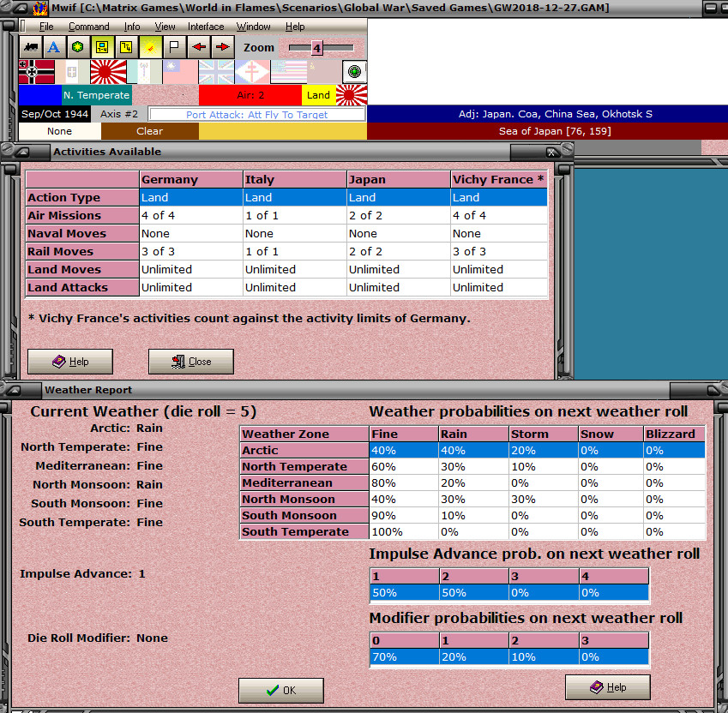Image resolution: width=728 pixels, height=713 pixels.
Task: Select the faded Union Jack flag
Action: coord(217,72)
